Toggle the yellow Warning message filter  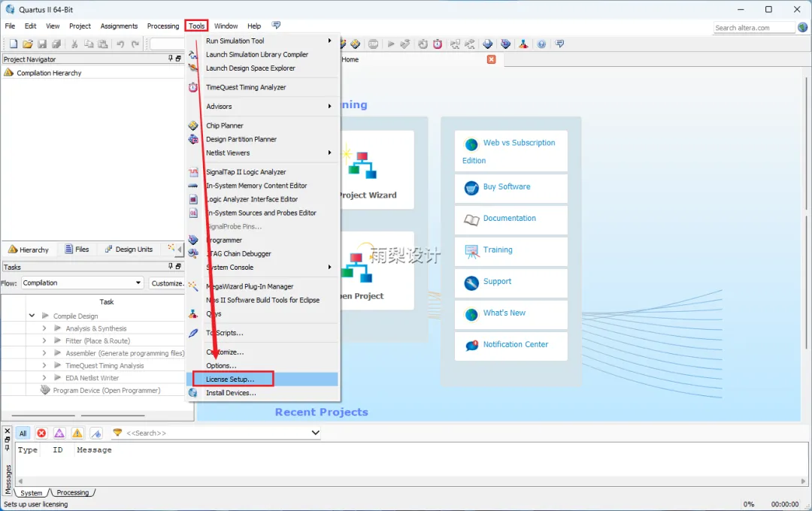[77, 433]
